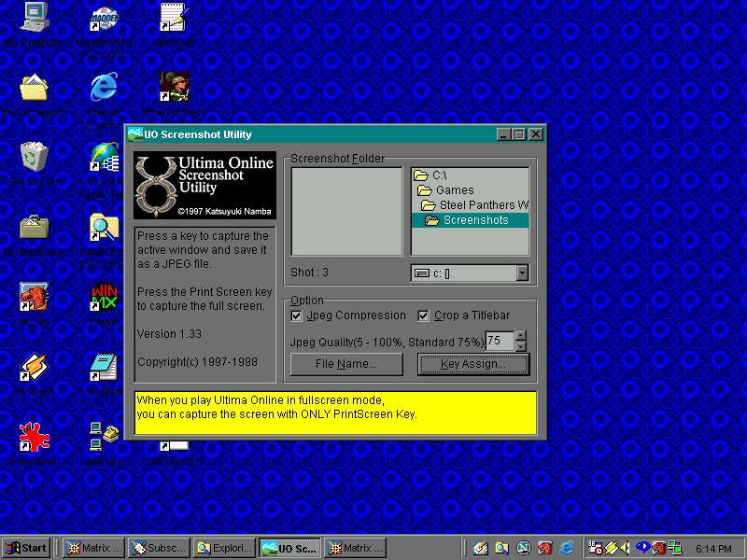Viewport: 747px width, 560px height.
Task: Launch the red dragon desktop shortcut
Action: 34,297
